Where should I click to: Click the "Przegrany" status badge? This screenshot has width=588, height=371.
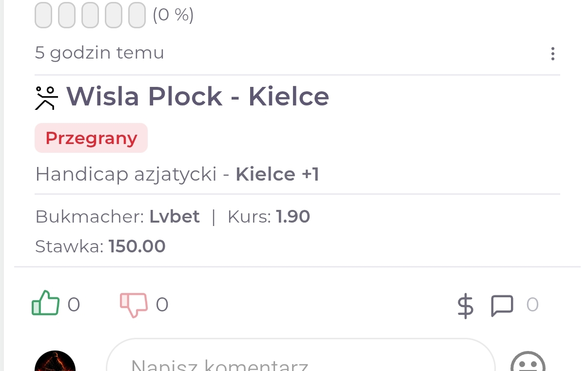click(91, 138)
